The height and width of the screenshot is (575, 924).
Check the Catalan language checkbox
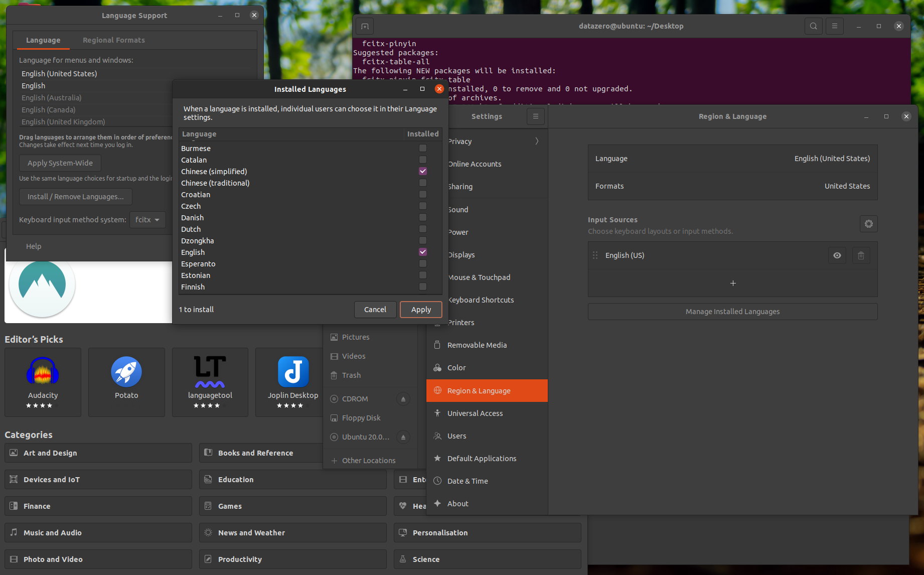[x=423, y=160]
